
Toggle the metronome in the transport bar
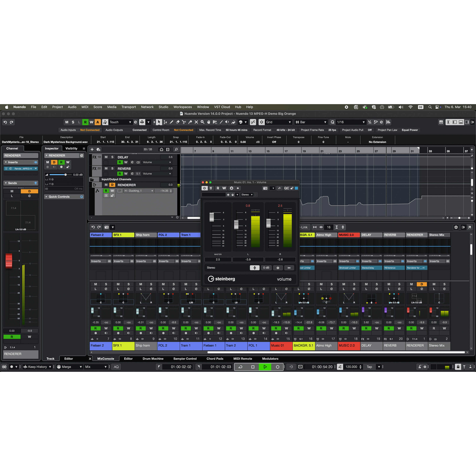point(420,367)
